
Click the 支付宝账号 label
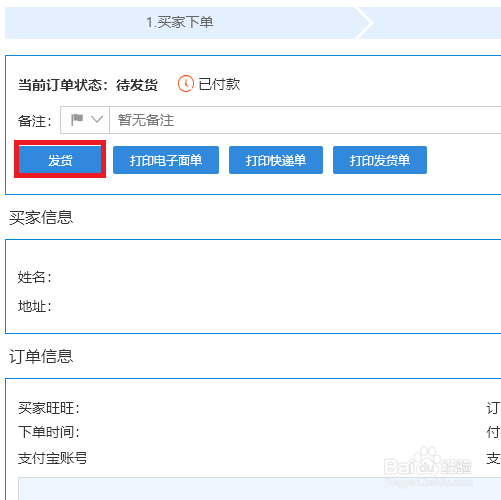point(52,458)
